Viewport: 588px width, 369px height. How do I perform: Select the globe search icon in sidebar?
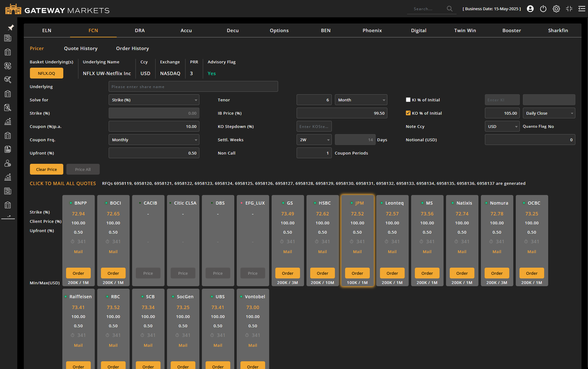point(8,80)
